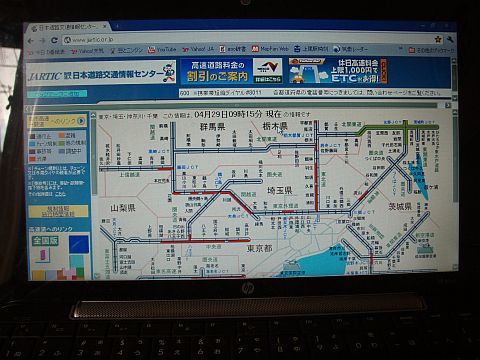
Task: Open the Chrome wrench settings menu
Action: [x=450, y=40]
